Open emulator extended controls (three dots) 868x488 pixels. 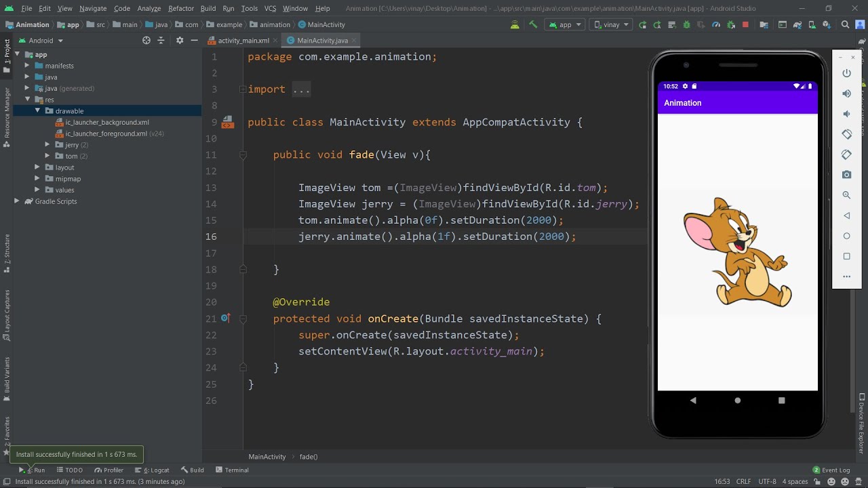846,277
